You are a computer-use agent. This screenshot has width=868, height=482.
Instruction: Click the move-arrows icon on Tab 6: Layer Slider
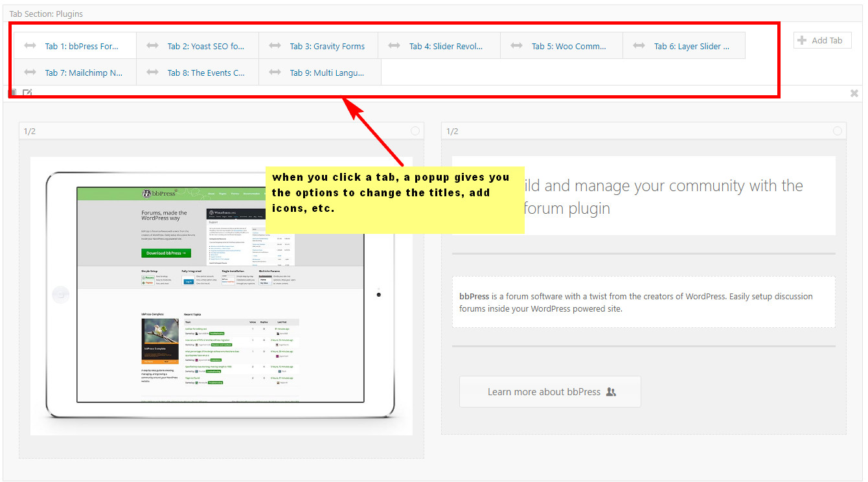coord(639,46)
